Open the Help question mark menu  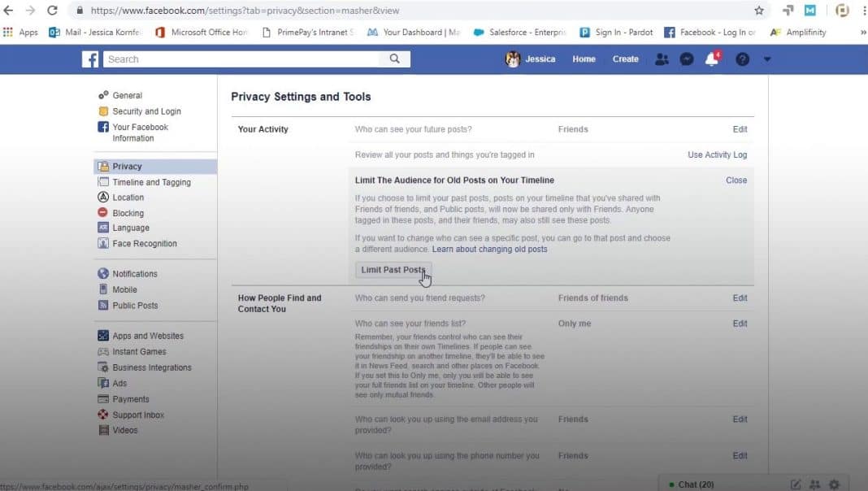point(742,59)
